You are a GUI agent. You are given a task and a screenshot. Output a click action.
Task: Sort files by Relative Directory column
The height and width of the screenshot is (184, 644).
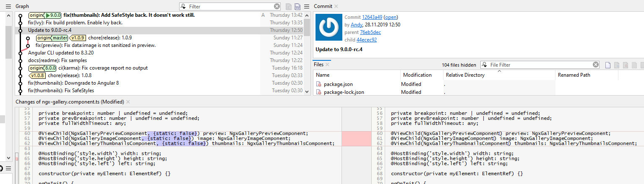click(x=499, y=75)
